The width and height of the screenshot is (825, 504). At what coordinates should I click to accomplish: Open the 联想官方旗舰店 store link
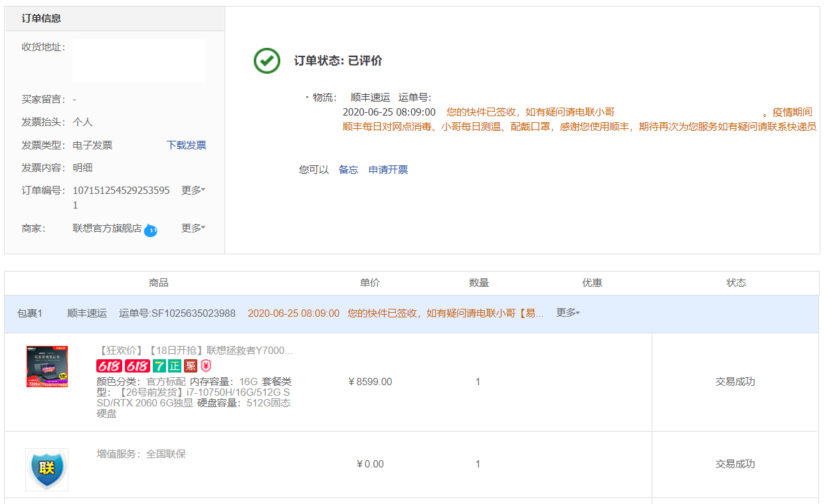click(108, 228)
